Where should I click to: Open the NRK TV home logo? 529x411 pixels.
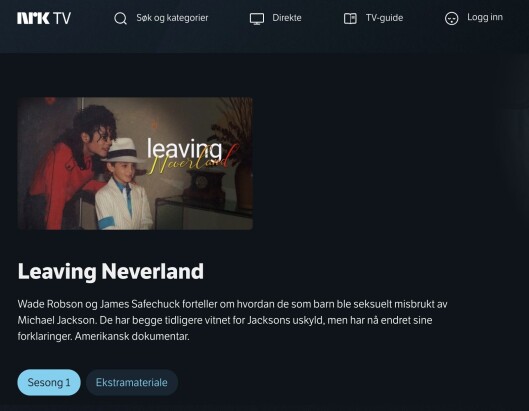(x=44, y=18)
